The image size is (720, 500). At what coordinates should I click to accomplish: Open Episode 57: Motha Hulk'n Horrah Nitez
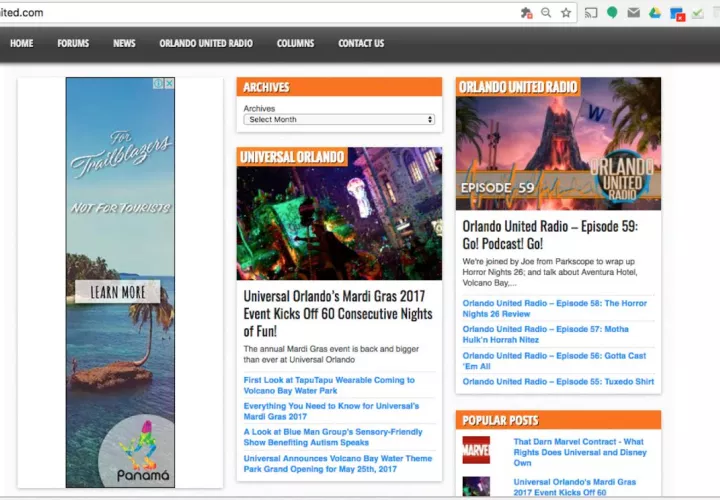click(546, 334)
